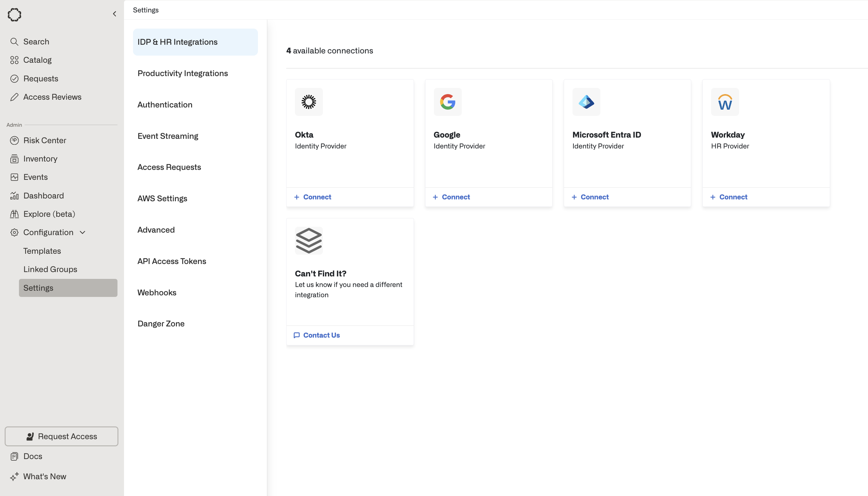868x496 pixels.
Task: Click the stacked layers Can't Find It icon
Action: [308, 240]
